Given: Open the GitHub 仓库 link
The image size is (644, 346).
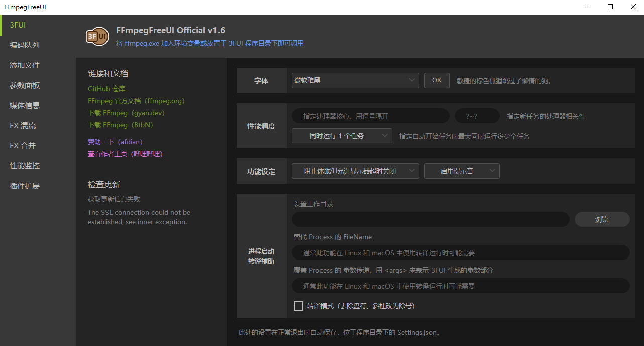Looking at the screenshot, I should click(x=106, y=89).
